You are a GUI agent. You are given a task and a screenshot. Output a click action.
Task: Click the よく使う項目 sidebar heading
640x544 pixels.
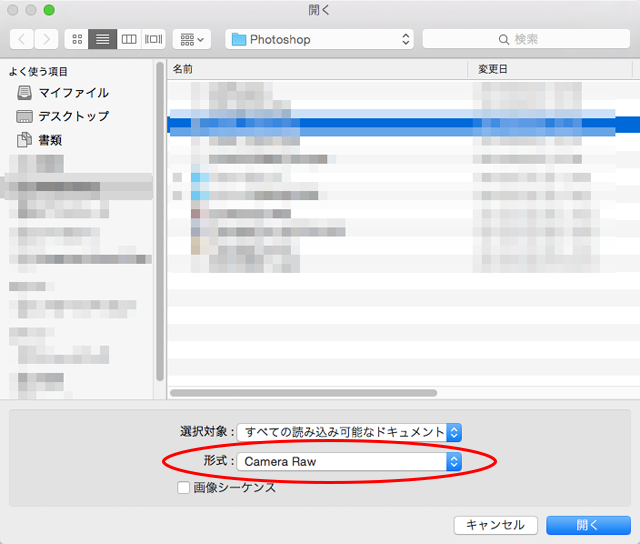coord(38,71)
